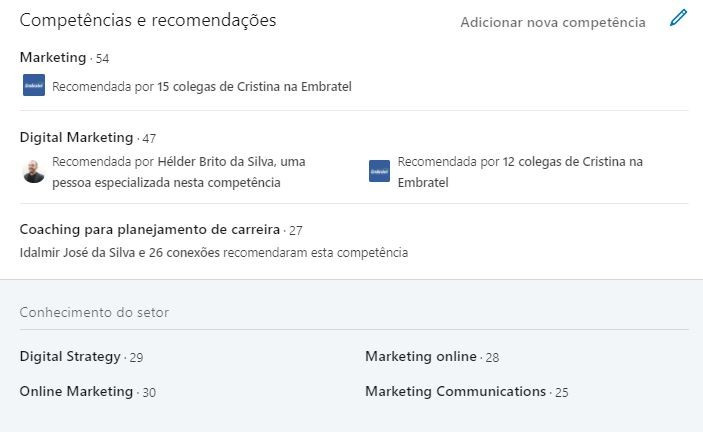Click the pencil edit icon
This screenshot has width=703, height=432.
[678, 18]
